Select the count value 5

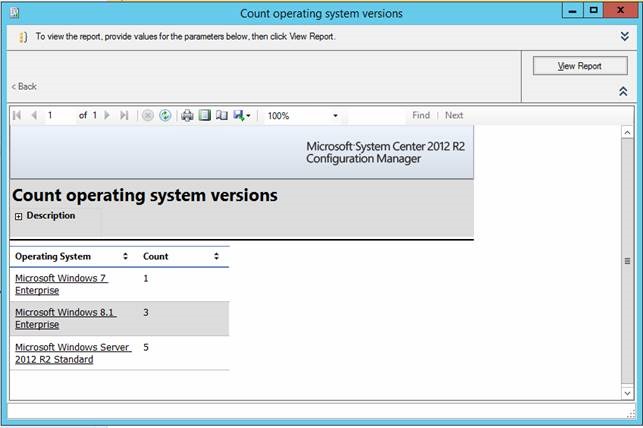point(146,347)
